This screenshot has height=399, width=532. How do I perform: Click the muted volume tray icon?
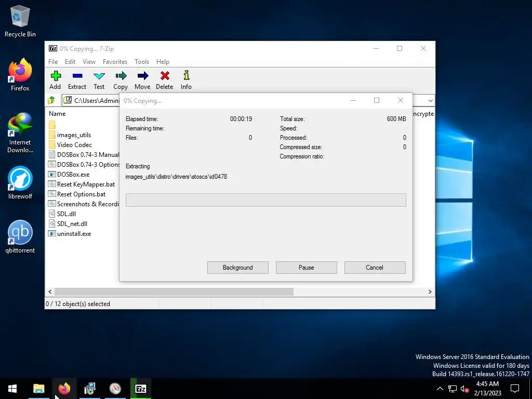click(x=465, y=389)
